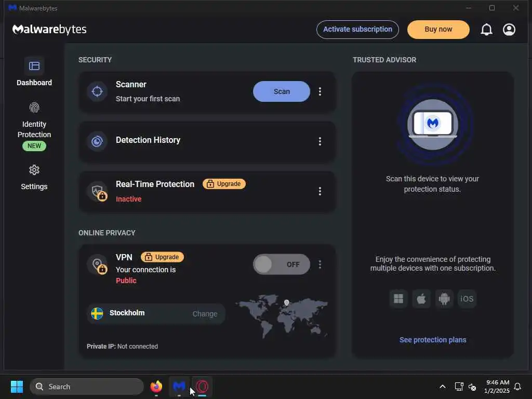Select the Windows platform icon

pyautogui.click(x=398, y=299)
